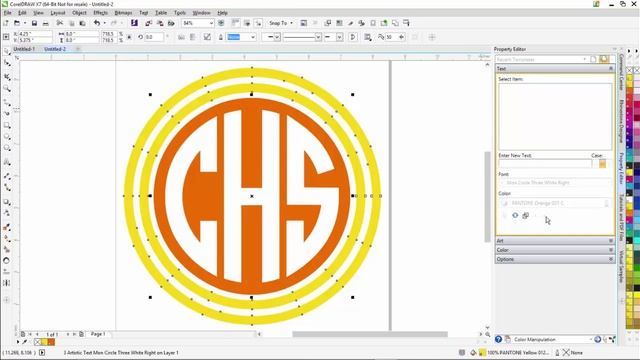
Task: Click the Cut scissors icon
Action: (60, 23)
